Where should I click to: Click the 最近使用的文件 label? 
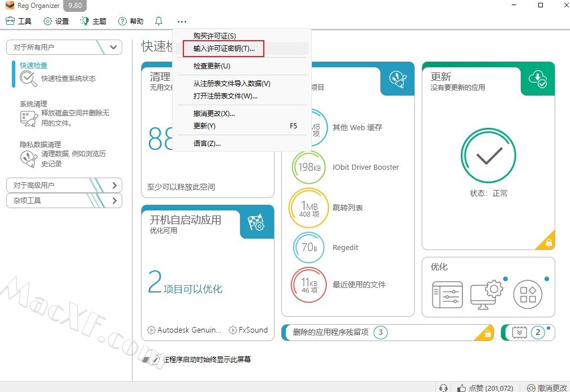coord(359,285)
